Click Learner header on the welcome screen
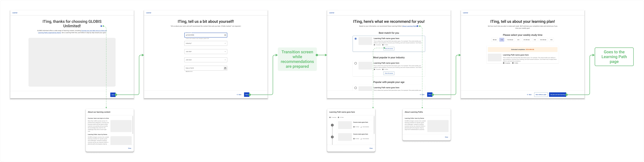The width and height of the screenshot is (644, 162). (15, 13)
